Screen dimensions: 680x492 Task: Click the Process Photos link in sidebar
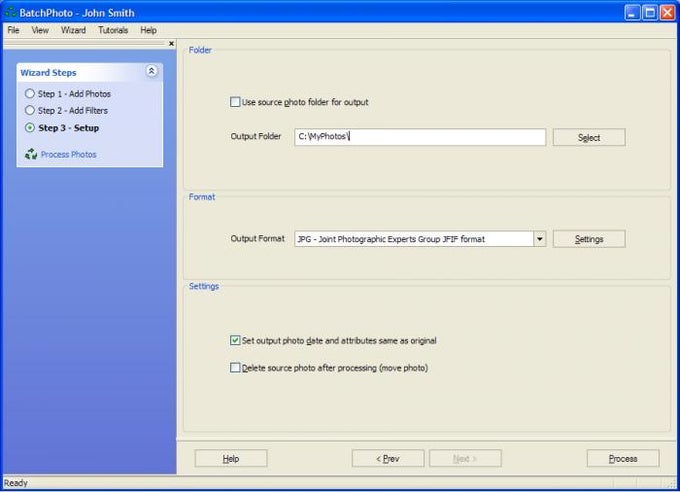pos(69,154)
